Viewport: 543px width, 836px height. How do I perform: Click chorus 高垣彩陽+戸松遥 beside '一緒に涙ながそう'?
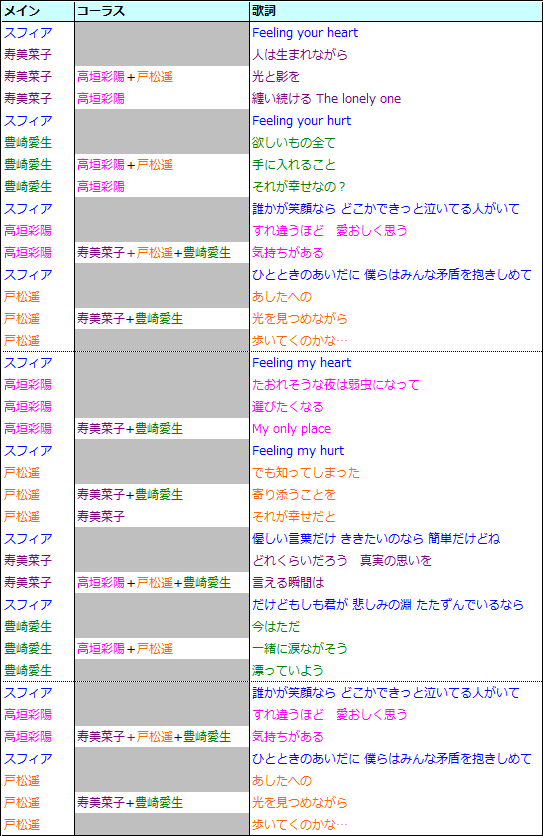pos(125,649)
